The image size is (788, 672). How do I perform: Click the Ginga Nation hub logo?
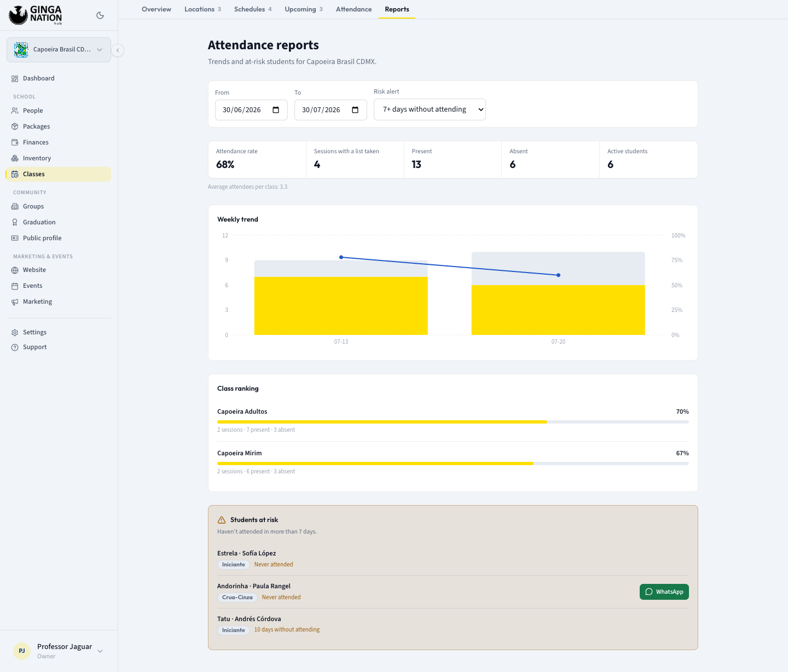coord(36,15)
